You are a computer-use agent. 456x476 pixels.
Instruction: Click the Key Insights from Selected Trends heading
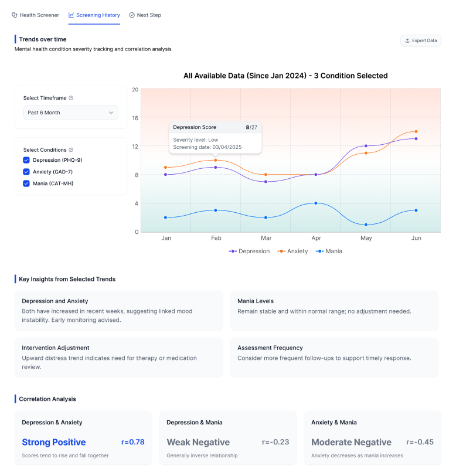point(67,279)
